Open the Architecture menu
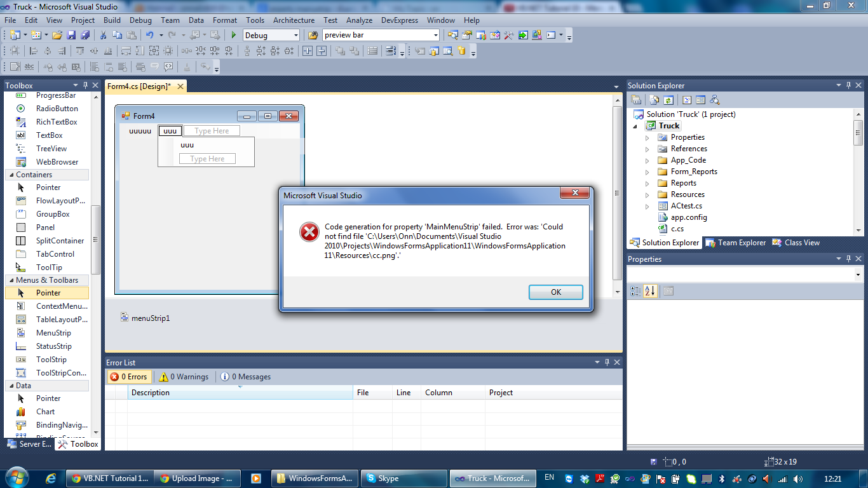Image resolution: width=868 pixels, height=488 pixels. pos(294,20)
